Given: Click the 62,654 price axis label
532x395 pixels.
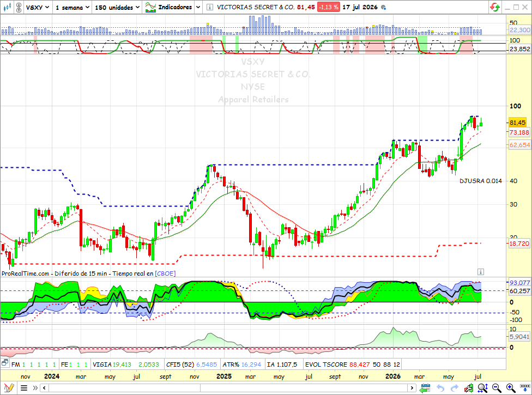Looking at the screenshot, I should 519,145.
